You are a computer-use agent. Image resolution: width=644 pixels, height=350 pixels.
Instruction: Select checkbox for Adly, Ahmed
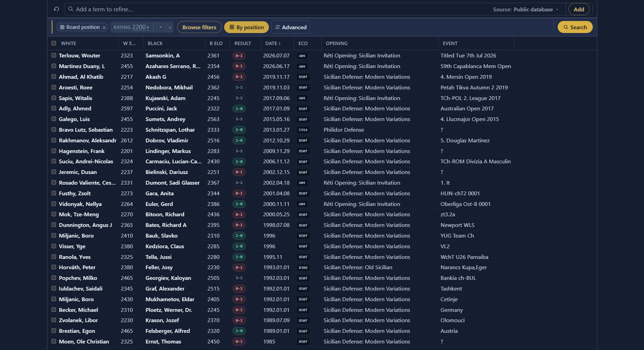[54, 108]
